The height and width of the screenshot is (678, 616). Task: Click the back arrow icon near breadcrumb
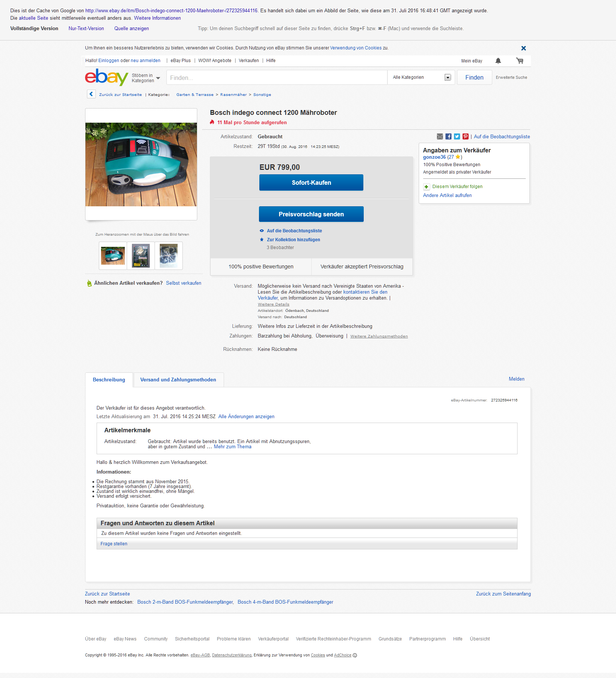[x=91, y=94]
